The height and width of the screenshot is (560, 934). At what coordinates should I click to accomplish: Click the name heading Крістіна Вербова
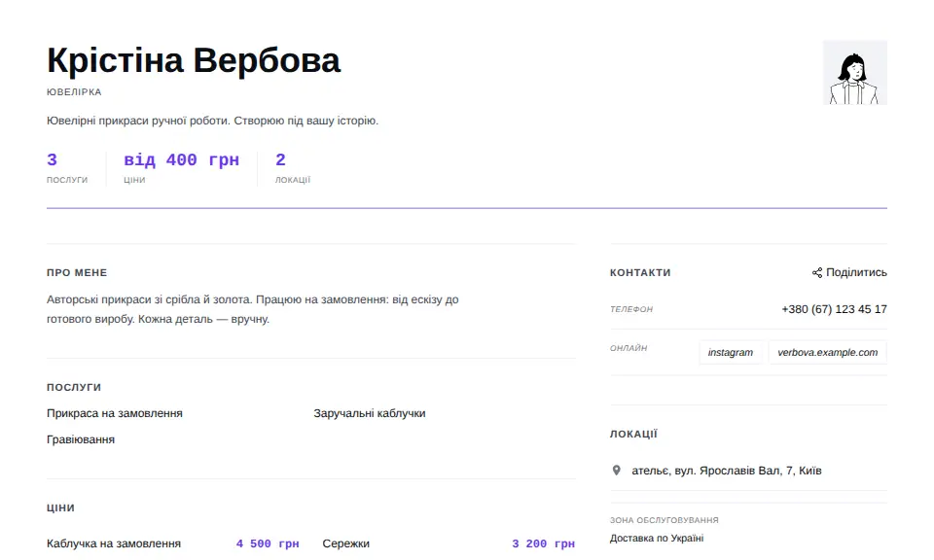click(194, 60)
